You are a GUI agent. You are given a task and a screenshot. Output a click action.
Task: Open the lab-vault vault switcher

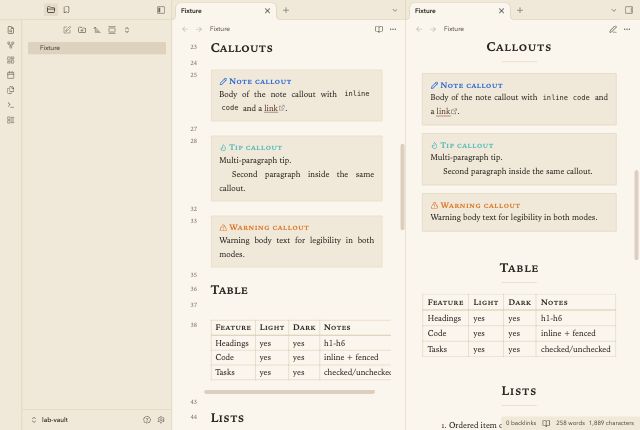(x=50, y=420)
